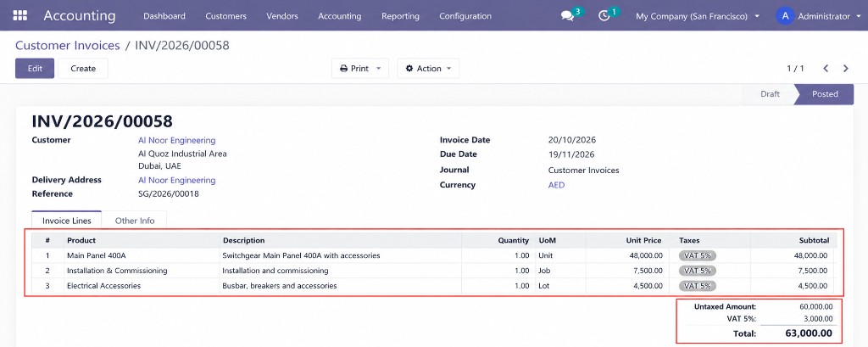
Task: Open the activities clock icon
Action: [604, 16]
